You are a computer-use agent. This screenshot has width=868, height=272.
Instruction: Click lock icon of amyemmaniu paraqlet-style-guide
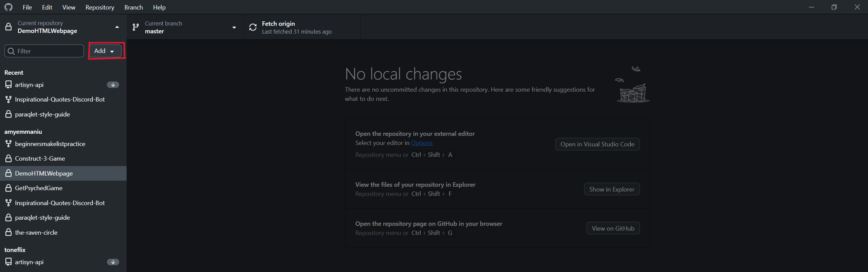pyautogui.click(x=8, y=217)
